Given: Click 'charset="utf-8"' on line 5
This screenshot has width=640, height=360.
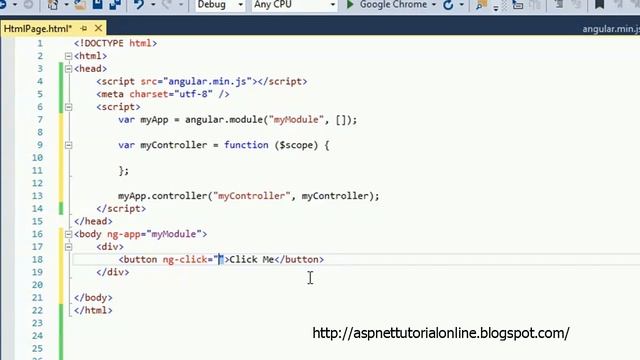Looking at the screenshot, I should pos(171,94).
